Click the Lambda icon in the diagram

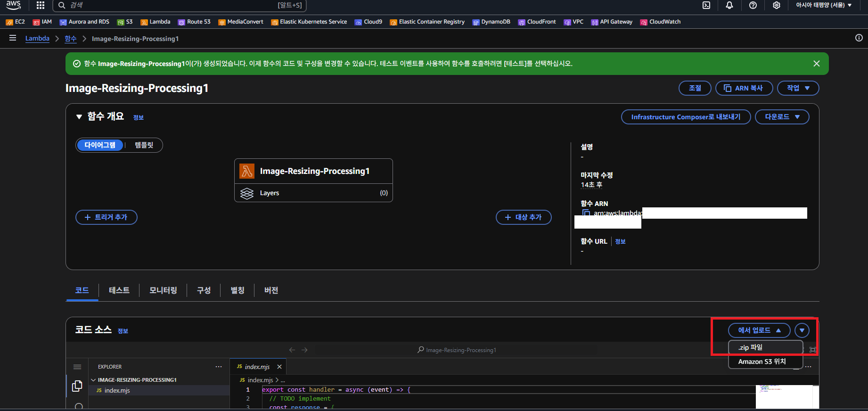click(247, 171)
